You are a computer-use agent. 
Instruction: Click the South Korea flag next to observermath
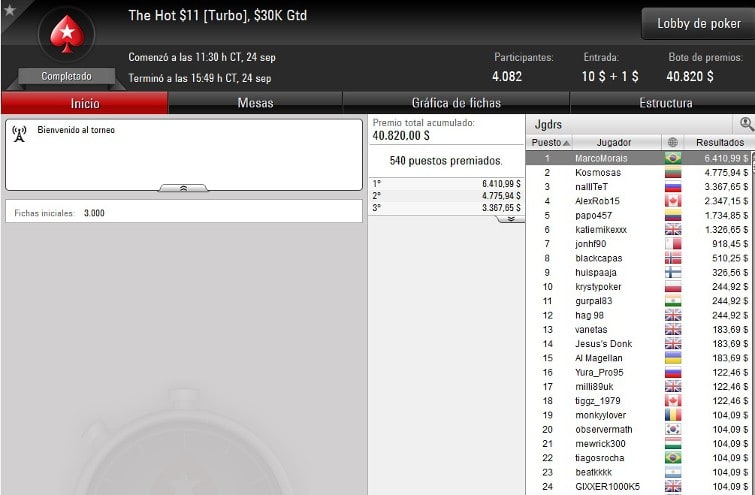coord(673,429)
